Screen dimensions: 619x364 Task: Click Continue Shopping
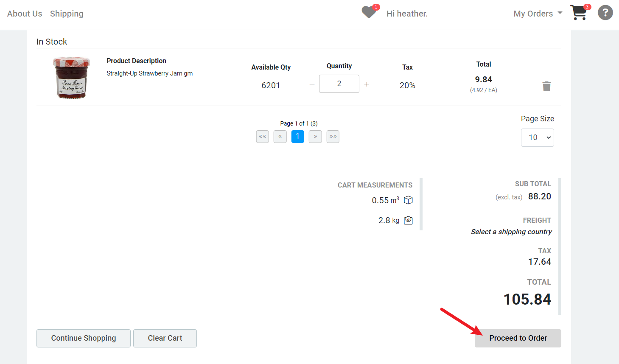tap(83, 338)
